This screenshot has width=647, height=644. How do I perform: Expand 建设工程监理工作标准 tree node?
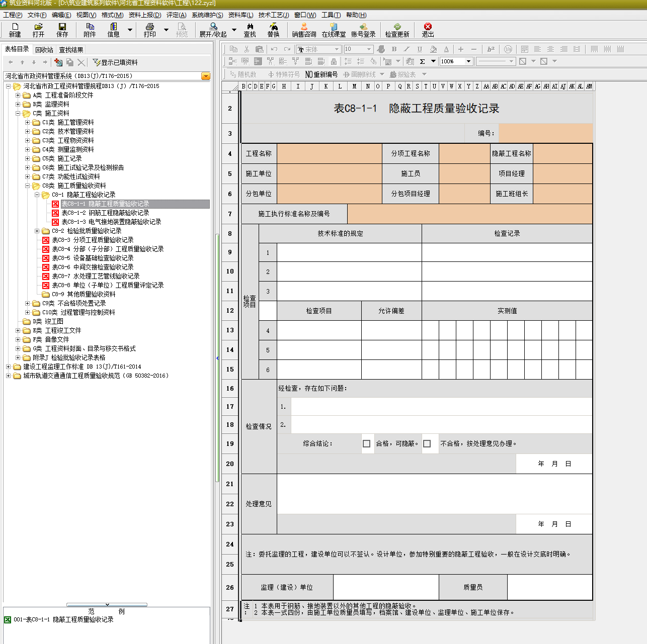pos(8,366)
